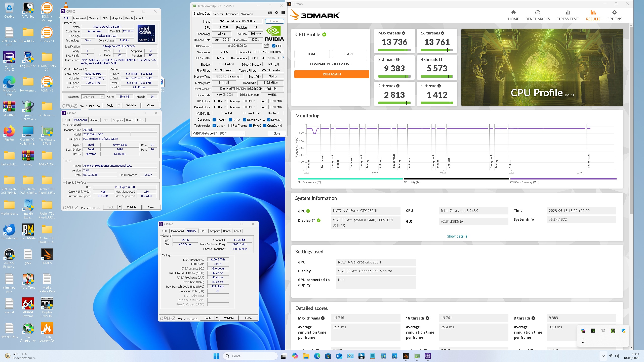644x362 pixels.
Task: Switch to the Results tab in 3DMark
Action: pos(593,15)
